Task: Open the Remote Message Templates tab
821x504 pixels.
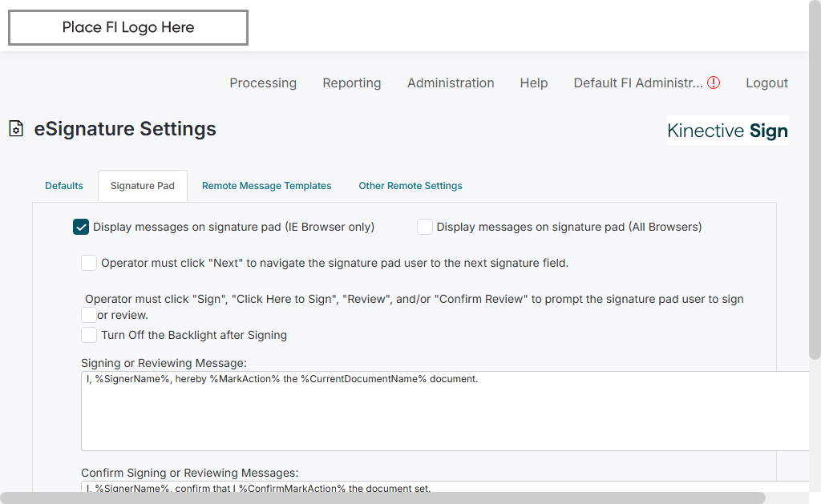Action: point(266,186)
